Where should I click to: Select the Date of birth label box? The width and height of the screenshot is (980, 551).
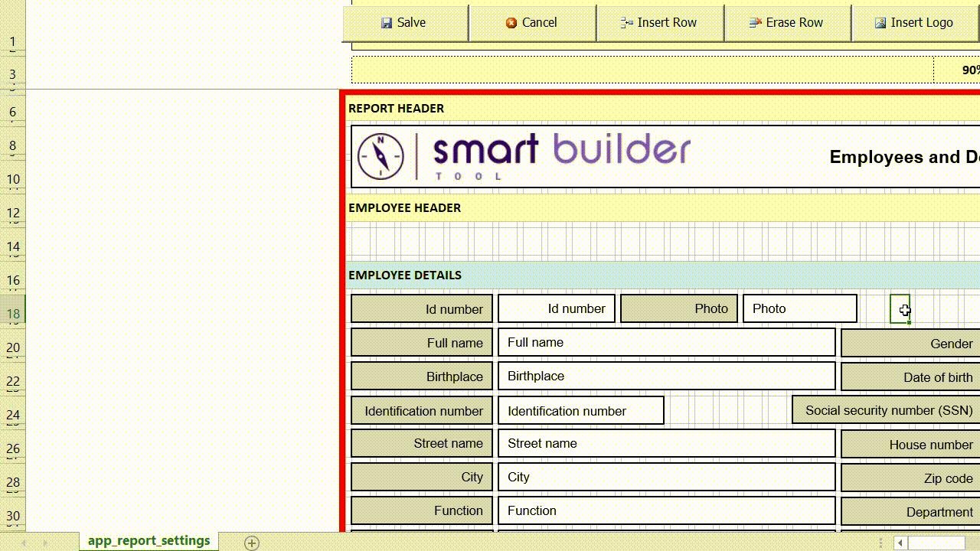tap(910, 377)
